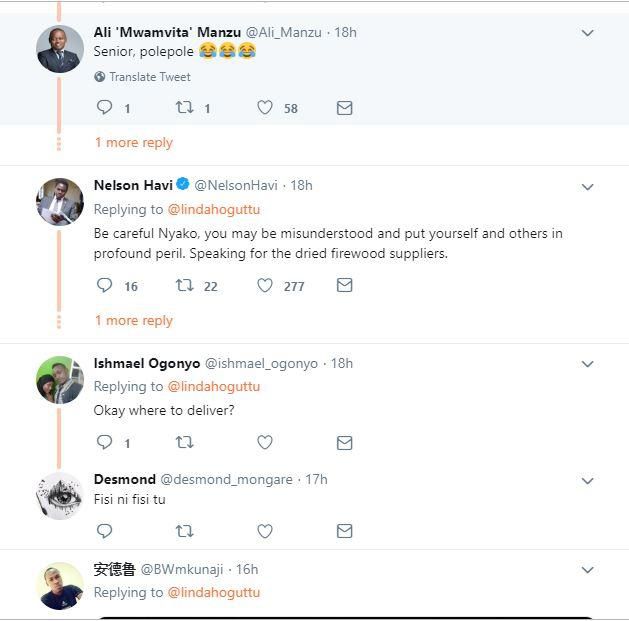Image resolution: width=629 pixels, height=621 pixels.
Task: Open more options for Ishmael Ogonyo's tweet
Action: point(588,364)
